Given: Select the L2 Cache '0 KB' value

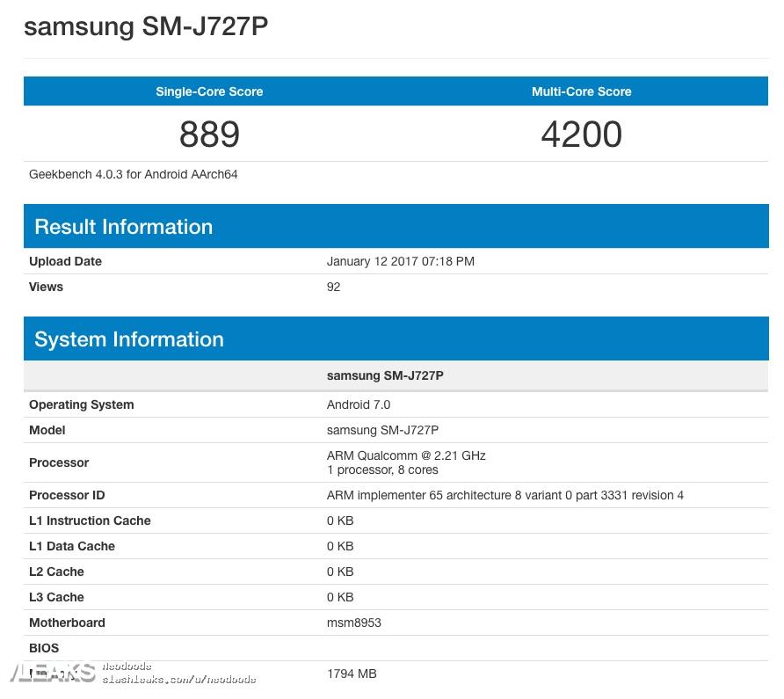Looking at the screenshot, I should [x=340, y=572].
